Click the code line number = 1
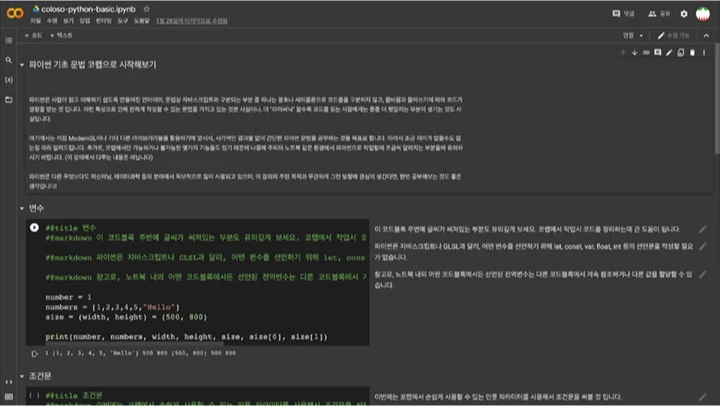The width and height of the screenshot is (720, 406). tap(68, 297)
